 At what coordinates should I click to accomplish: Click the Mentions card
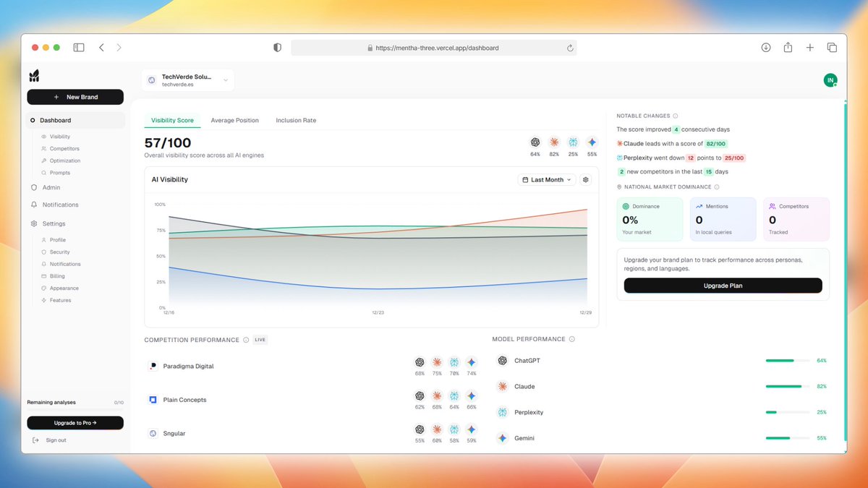click(x=723, y=219)
